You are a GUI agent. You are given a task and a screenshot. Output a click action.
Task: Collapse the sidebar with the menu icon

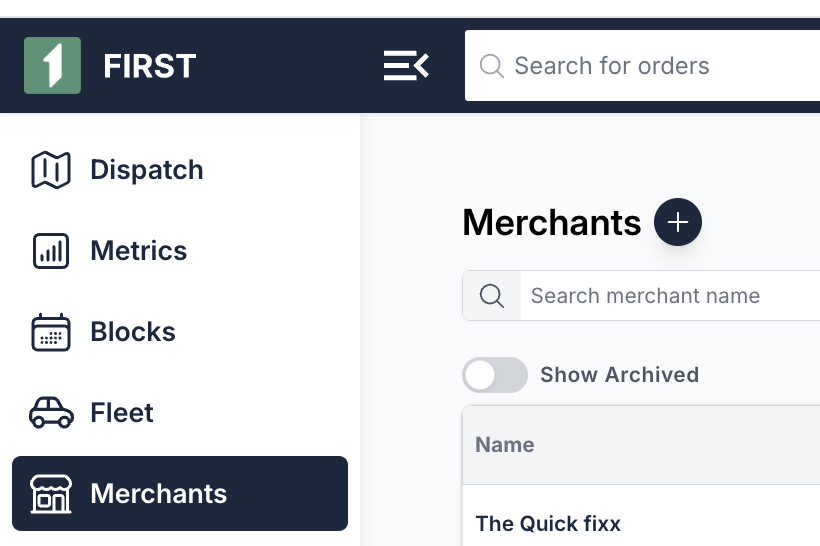click(x=406, y=66)
